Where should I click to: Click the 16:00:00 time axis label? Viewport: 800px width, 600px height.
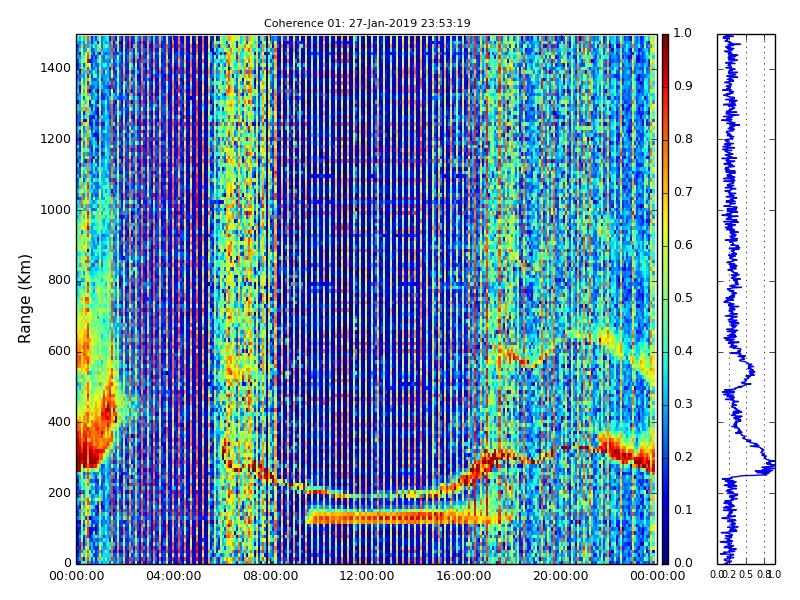click(x=464, y=576)
